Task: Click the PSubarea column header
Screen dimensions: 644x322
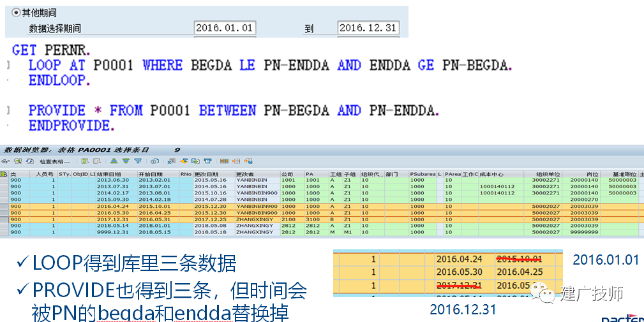Action: [x=423, y=174]
